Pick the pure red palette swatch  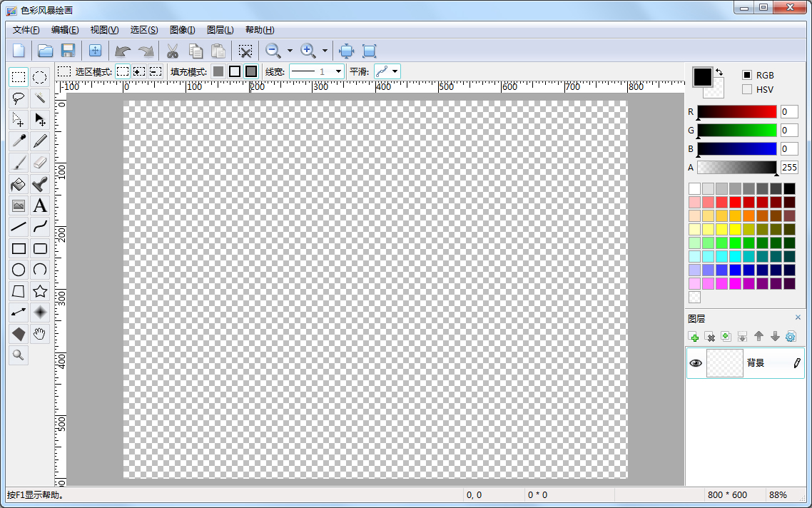(735, 203)
